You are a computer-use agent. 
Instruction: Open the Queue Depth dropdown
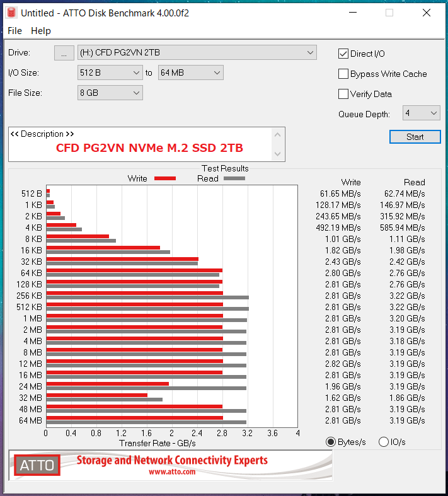tap(421, 113)
